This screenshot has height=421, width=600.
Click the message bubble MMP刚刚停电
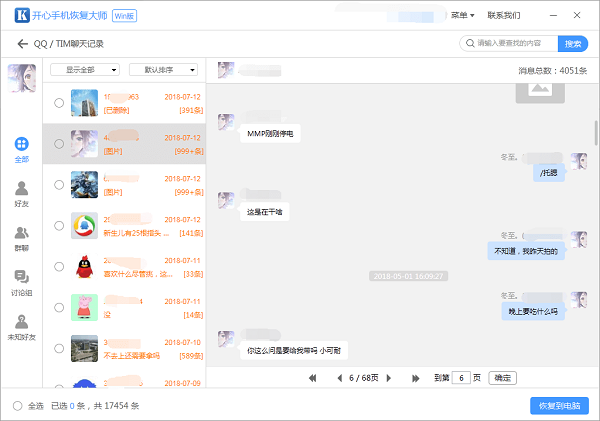270,134
